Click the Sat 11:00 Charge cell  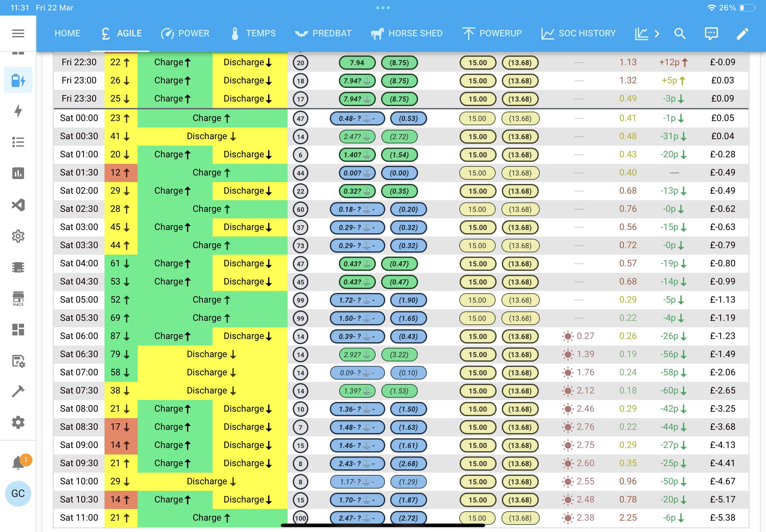[x=212, y=518]
